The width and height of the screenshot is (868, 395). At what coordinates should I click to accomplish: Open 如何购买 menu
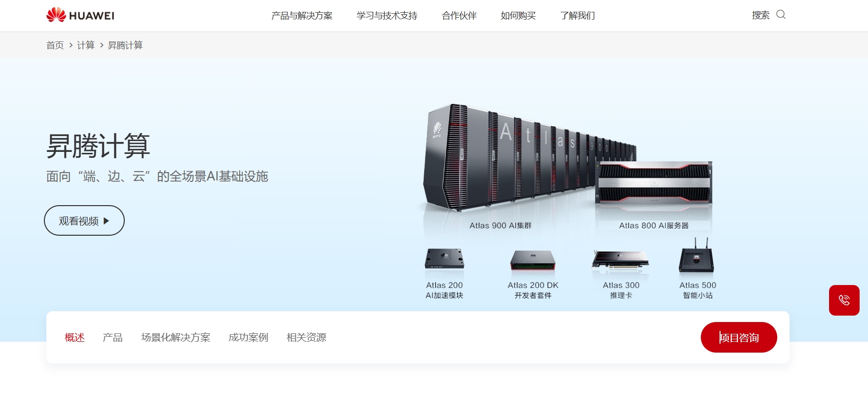[x=518, y=16]
